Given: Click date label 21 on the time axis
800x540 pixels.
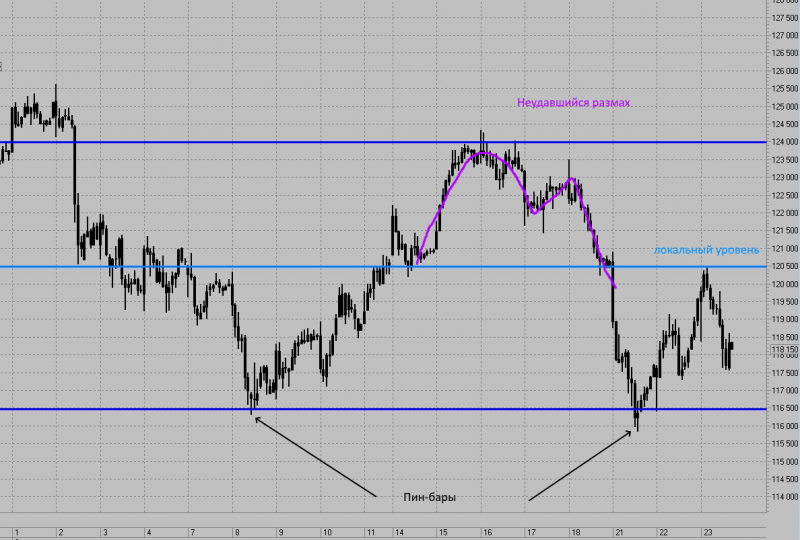Looking at the screenshot, I should [x=619, y=532].
